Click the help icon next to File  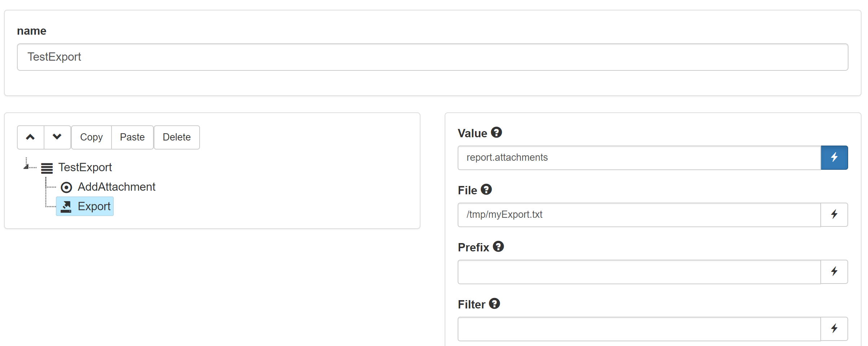(x=487, y=190)
